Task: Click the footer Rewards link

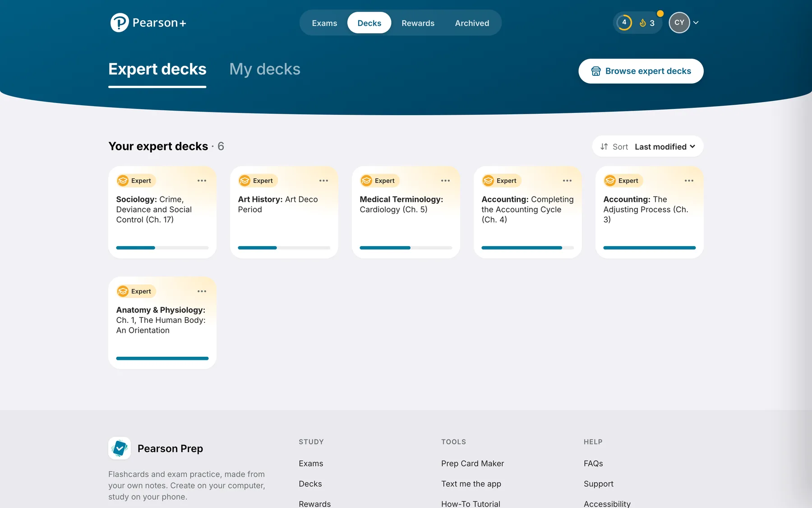Action: point(314,503)
